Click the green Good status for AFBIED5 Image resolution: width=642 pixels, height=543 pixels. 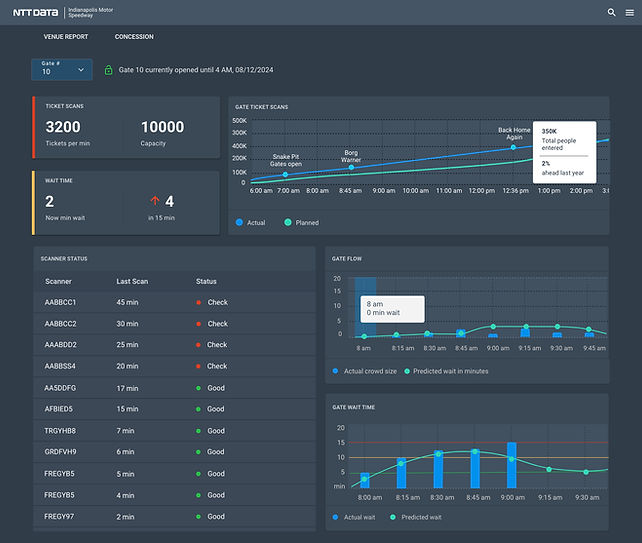(210, 409)
